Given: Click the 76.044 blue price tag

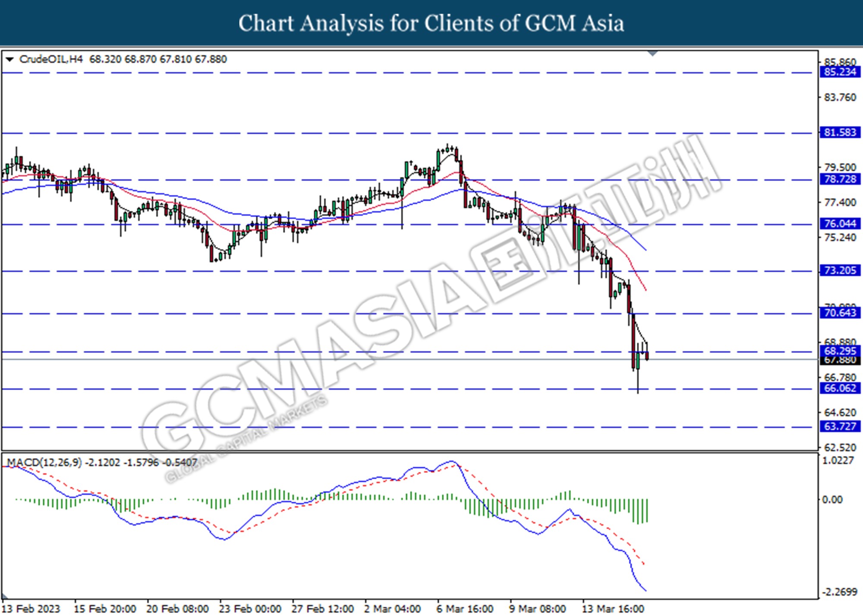Looking at the screenshot, I should tap(839, 223).
